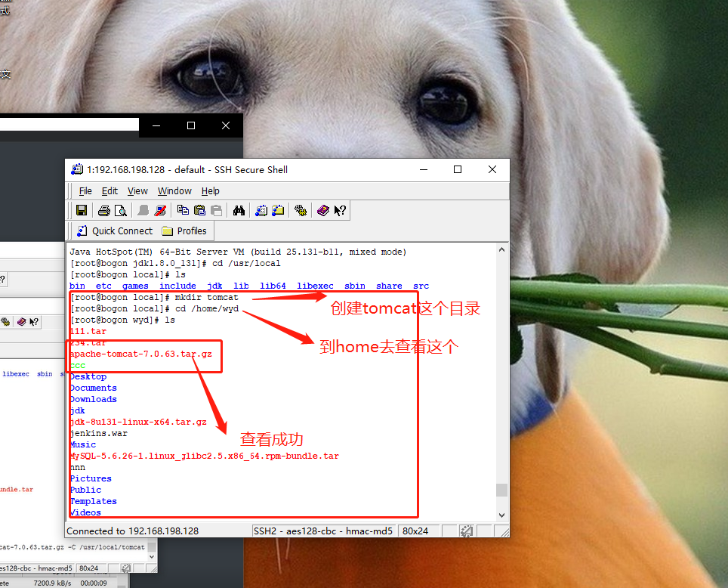
Task: Open the Profiles folder button
Action: coord(184,231)
